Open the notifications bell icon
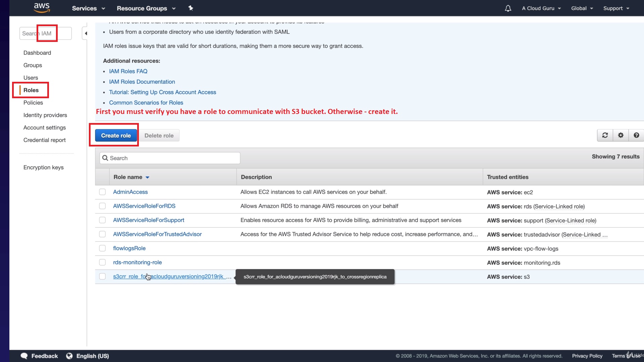Image resolution: width=644 pixels, height=362 pixels. point(508,8)
